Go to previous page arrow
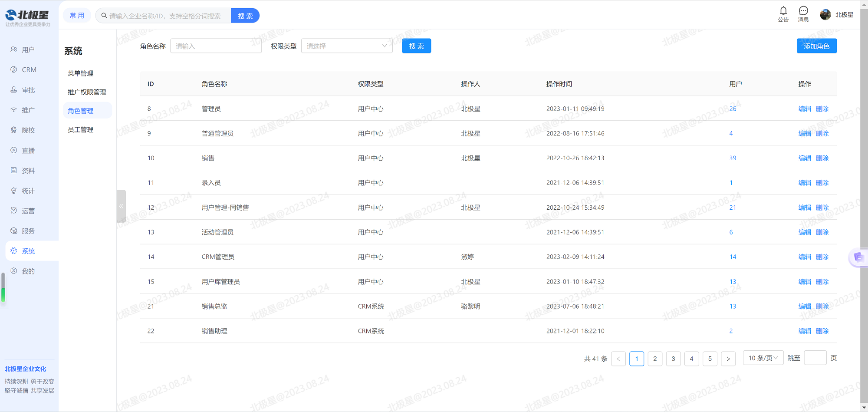Viewport: 868px width, 412px height. tap(618, 359)
